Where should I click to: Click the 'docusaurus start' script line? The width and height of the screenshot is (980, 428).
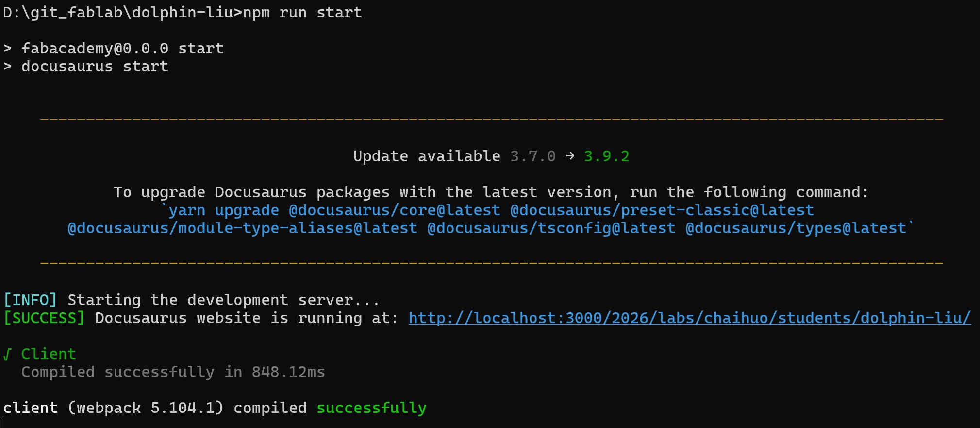95,67
